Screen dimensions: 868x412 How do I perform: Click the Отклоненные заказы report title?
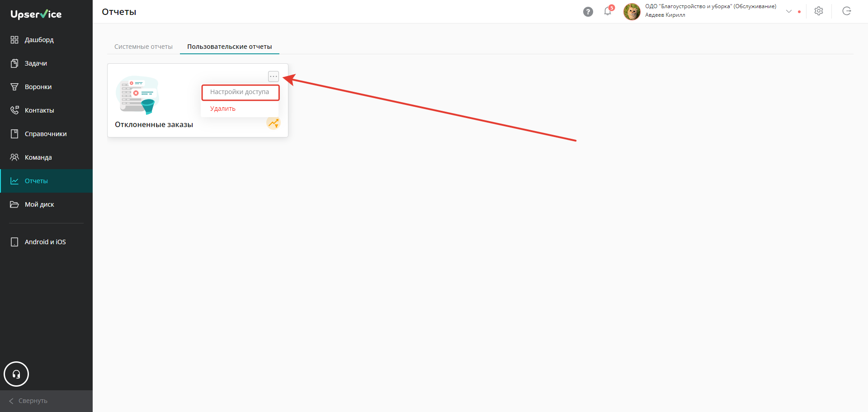[154, 125]
